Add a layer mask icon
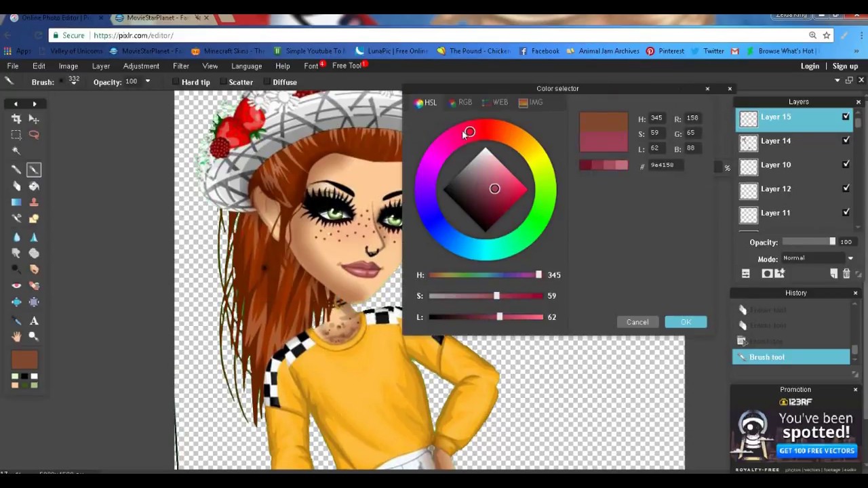This screenshot has width=868, height=488. point(767,273)
